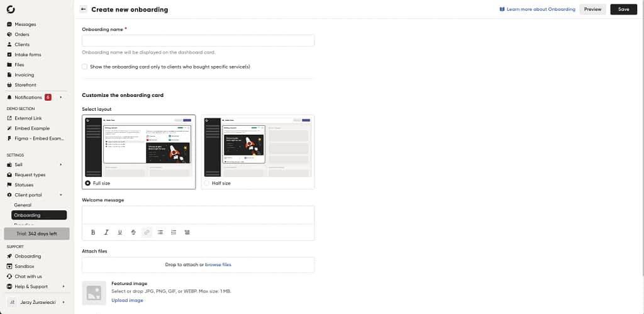Click the Trial 342 days left button

(37, 233)
